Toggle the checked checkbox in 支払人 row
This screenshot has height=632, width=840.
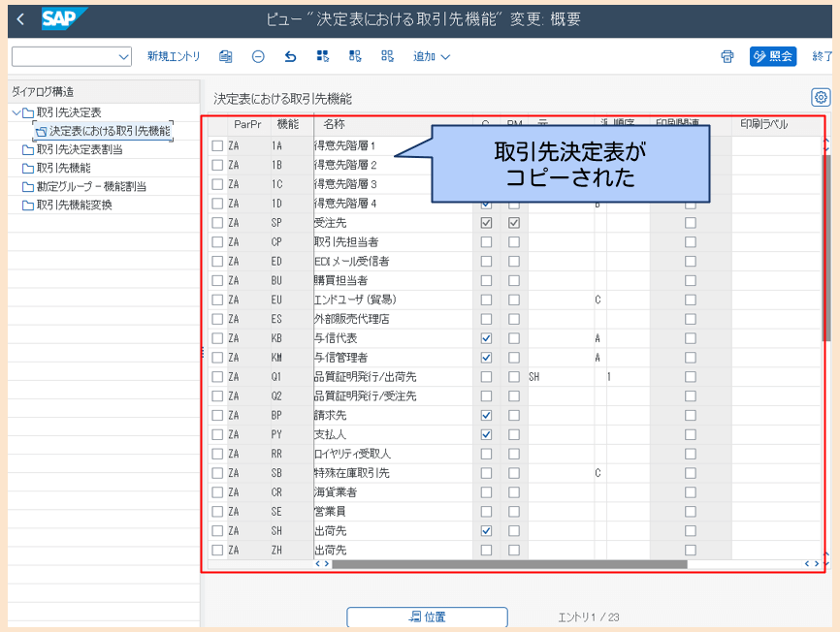point(486,434)
